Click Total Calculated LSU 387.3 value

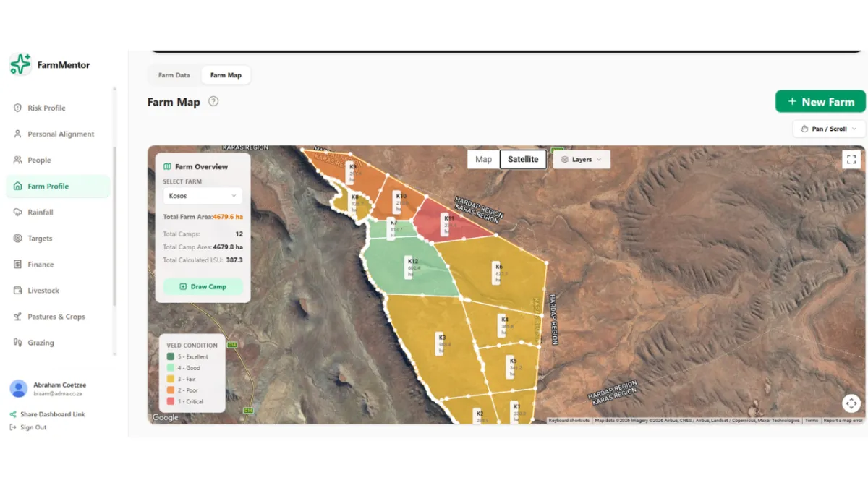coord(234,260)
